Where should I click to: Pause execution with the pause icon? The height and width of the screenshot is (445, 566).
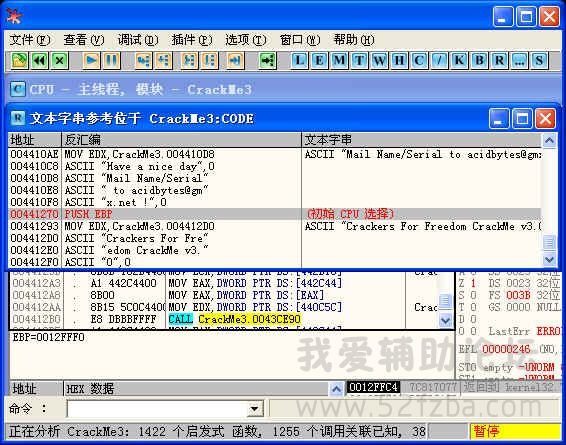pyautogui.click(x=112, y=60)
